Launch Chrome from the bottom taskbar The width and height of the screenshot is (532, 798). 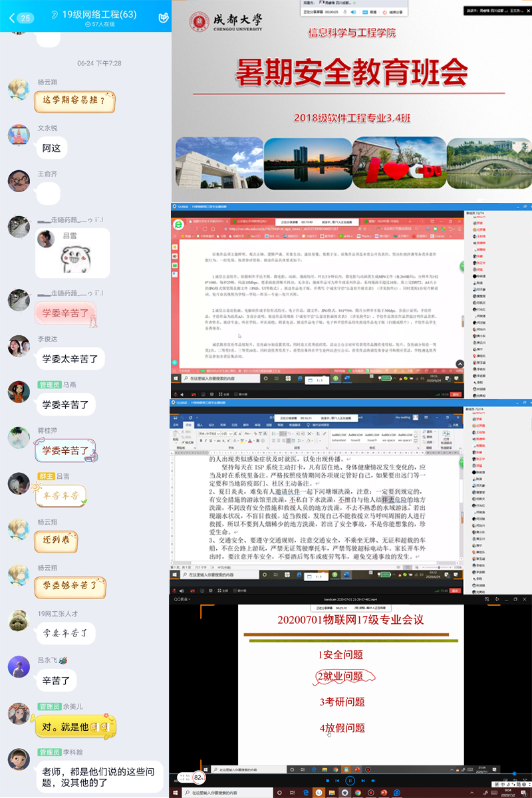point(358,793)
